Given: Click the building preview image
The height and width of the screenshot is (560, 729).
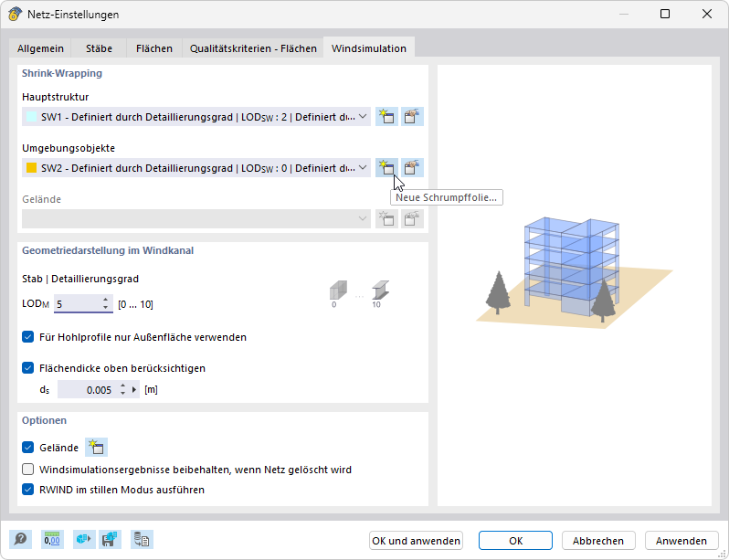Looking at the screenshot, I should coord(575,272).
